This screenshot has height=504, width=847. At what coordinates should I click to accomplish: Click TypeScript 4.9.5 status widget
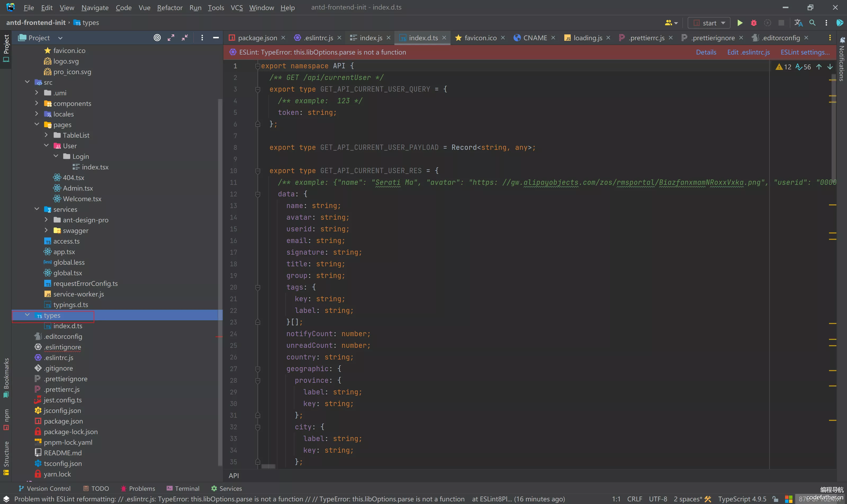point(742,499)
